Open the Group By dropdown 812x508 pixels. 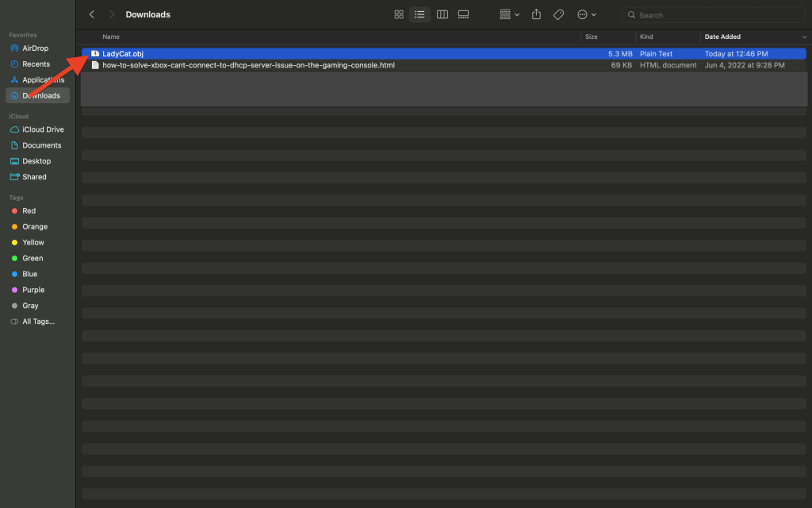pyautogui.click(x=509, y=14)
